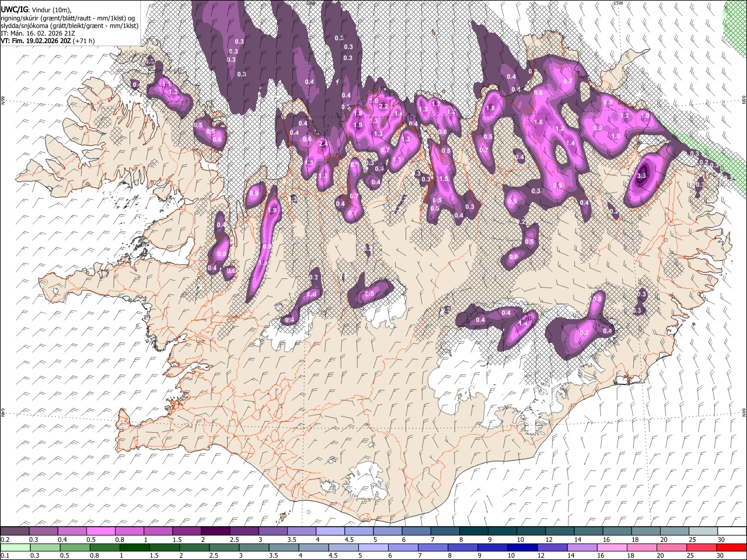Screen dimensions: 747x560
Task: Select upper legend swatch between 25 and 30
Action: point(703,531)
